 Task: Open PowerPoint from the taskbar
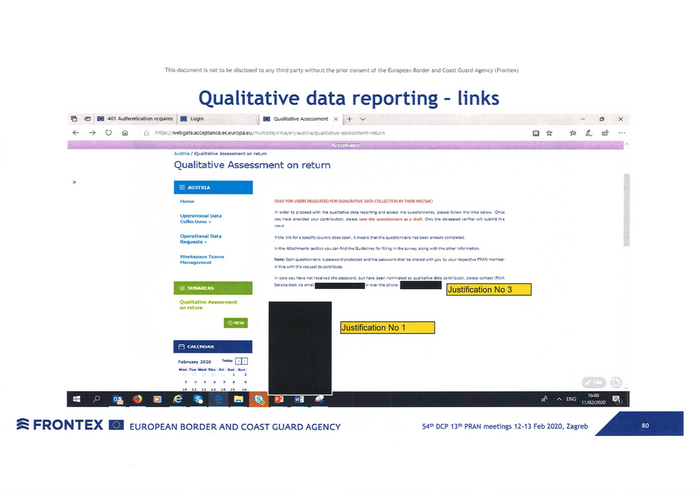coord(279,398)
